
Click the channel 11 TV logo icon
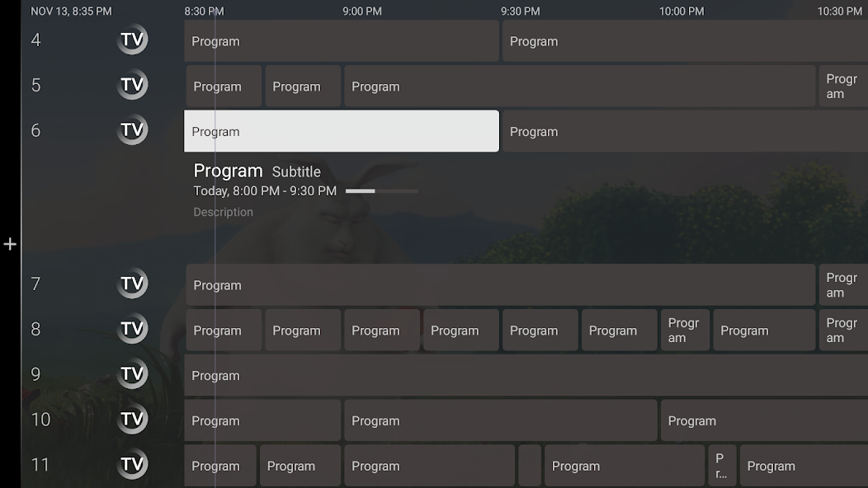tap(132, 464)
